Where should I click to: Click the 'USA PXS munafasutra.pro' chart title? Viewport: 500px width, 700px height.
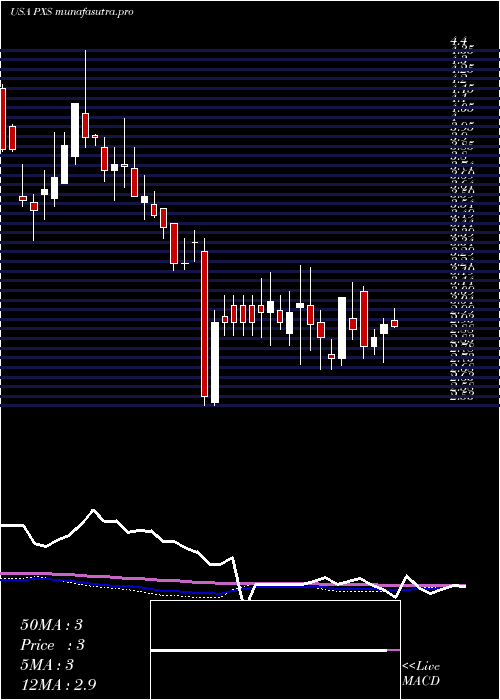click(72, 12)
